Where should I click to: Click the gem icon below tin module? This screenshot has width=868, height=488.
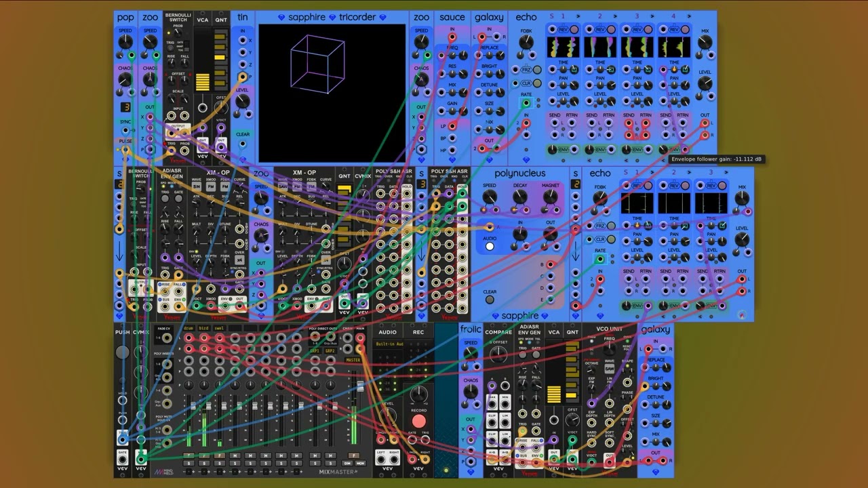coord(243,161)
